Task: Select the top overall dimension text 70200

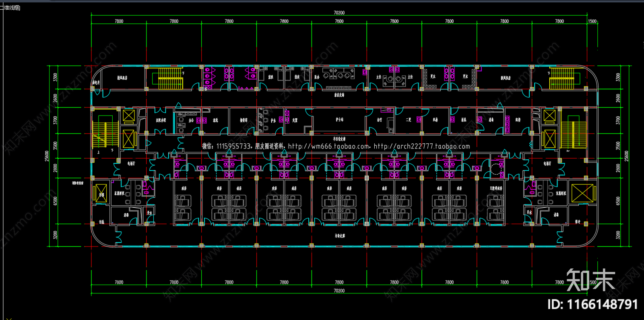Action: 339,13
